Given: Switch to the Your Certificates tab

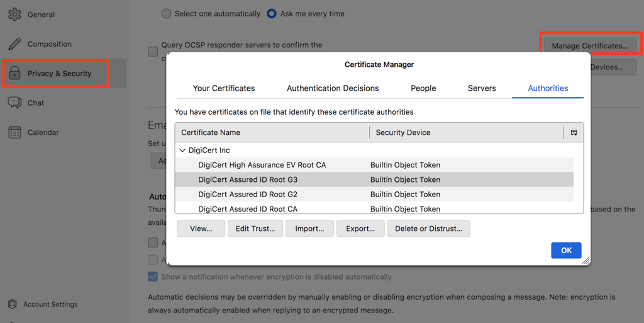Looking at the screenshot, I should (x=224, y=88).
